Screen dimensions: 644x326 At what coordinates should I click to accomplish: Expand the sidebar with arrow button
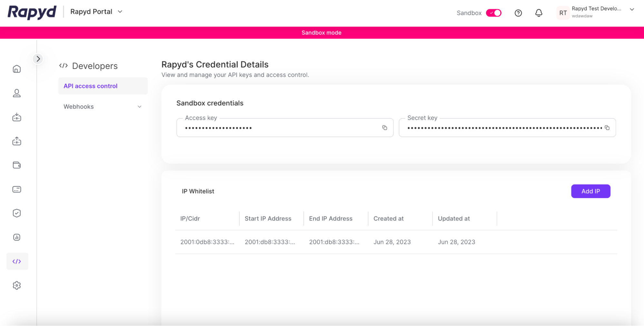pyautogui.click(x=38, y=59)
